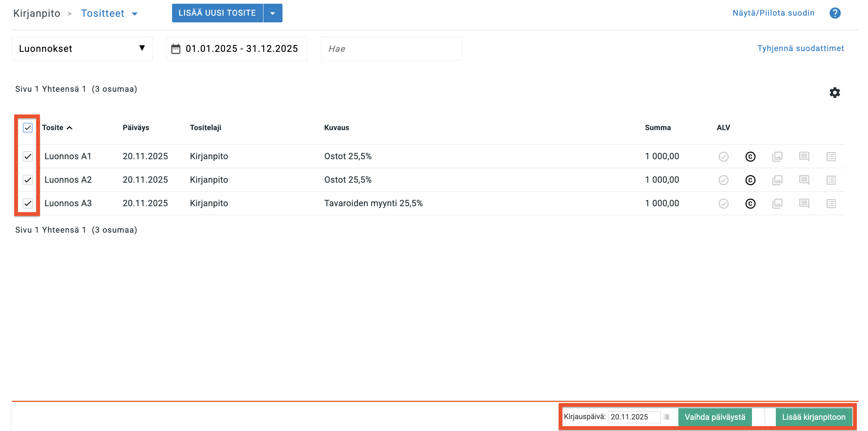Image resolution: width=868 pixels, height=431 pixels.
Task: Click Tyhjennä suodattimet link
Action: pos(800,48)
